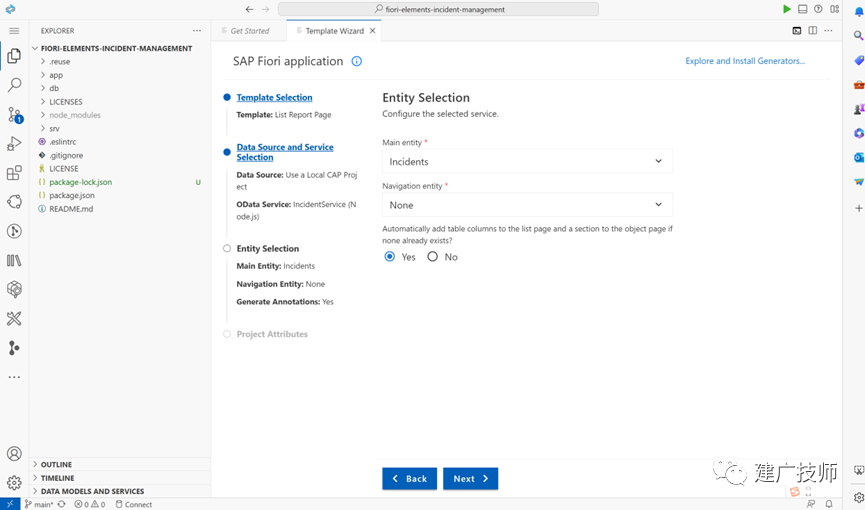Open the hamburger main menu
Viewport: 865px width, 510px height.
(14, 31)
